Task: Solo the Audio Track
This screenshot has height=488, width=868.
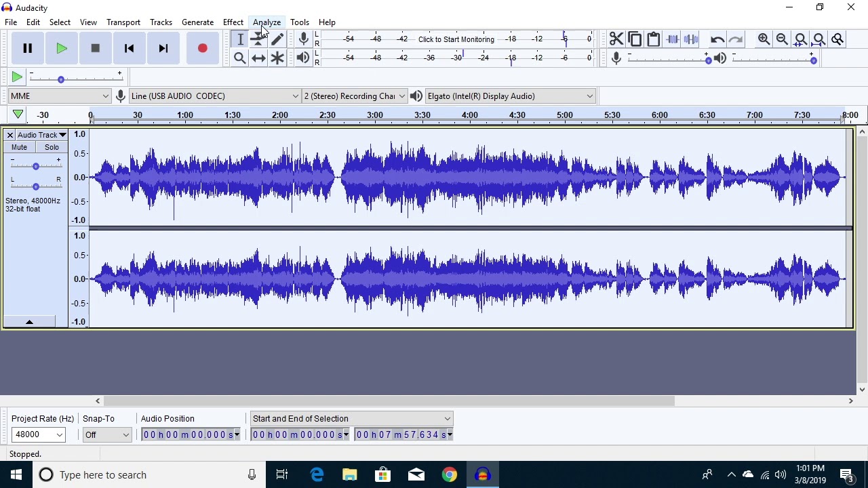Action: (52, 147)
